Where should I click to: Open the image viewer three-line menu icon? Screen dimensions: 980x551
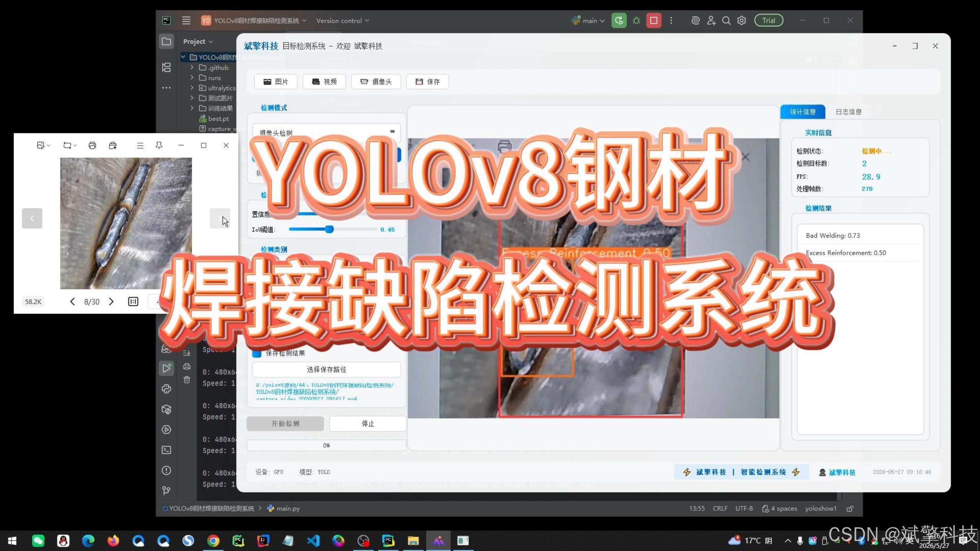pos(140,145)
